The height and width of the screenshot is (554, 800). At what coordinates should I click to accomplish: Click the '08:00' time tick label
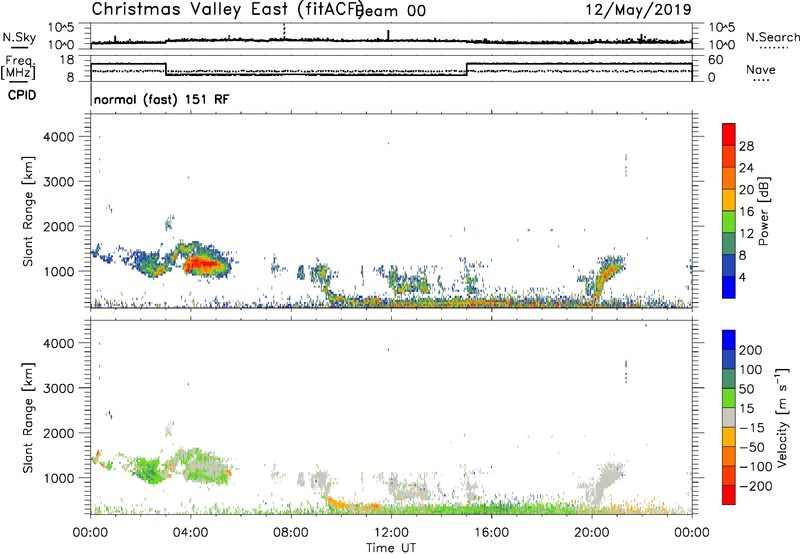(x=291, y=533)
